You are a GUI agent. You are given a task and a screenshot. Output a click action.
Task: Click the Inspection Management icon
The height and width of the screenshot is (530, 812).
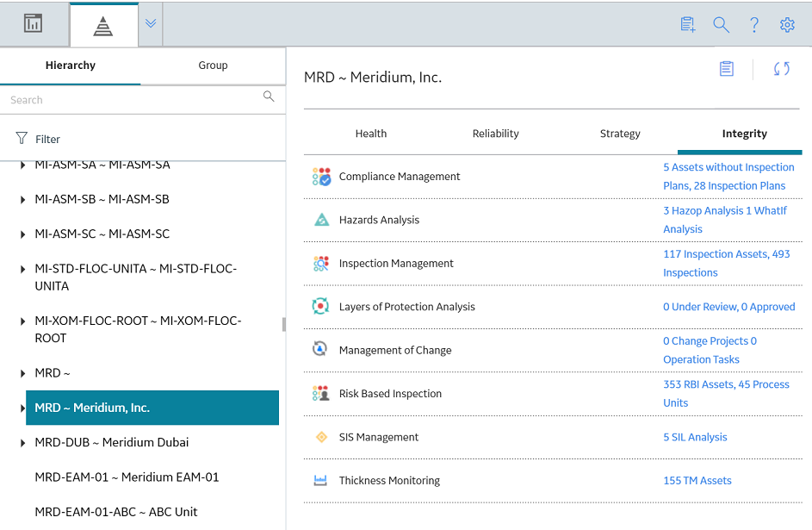[321, 263]
